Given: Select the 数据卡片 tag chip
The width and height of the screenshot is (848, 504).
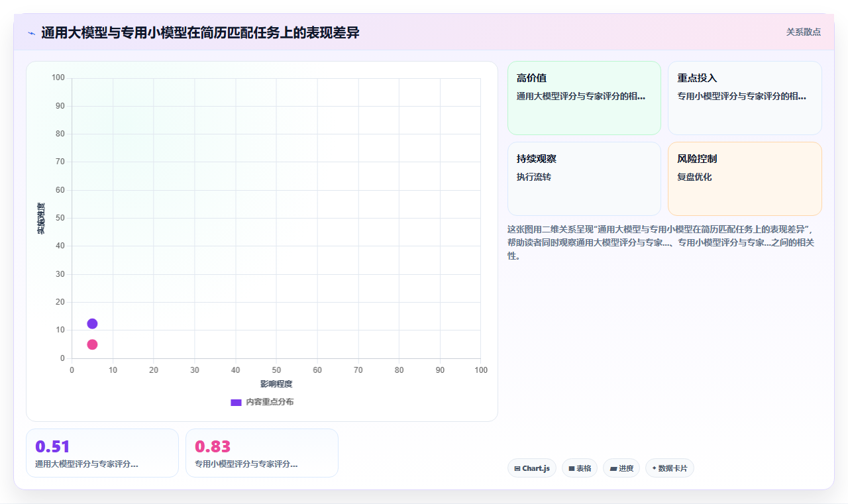Looking at the screenshot, I should 669,468.
